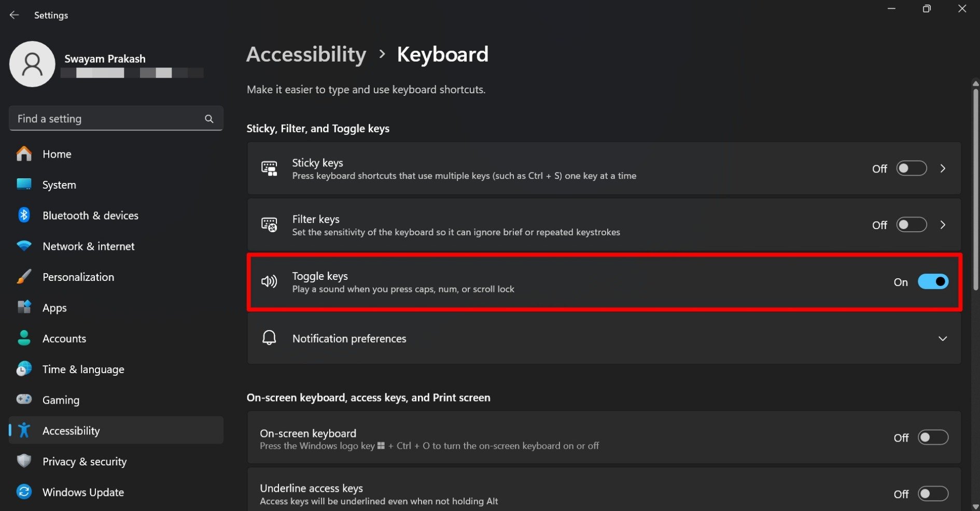
Task: Click the Bluetooth & devices sidebar icon
Action: (x=24, y=215)
